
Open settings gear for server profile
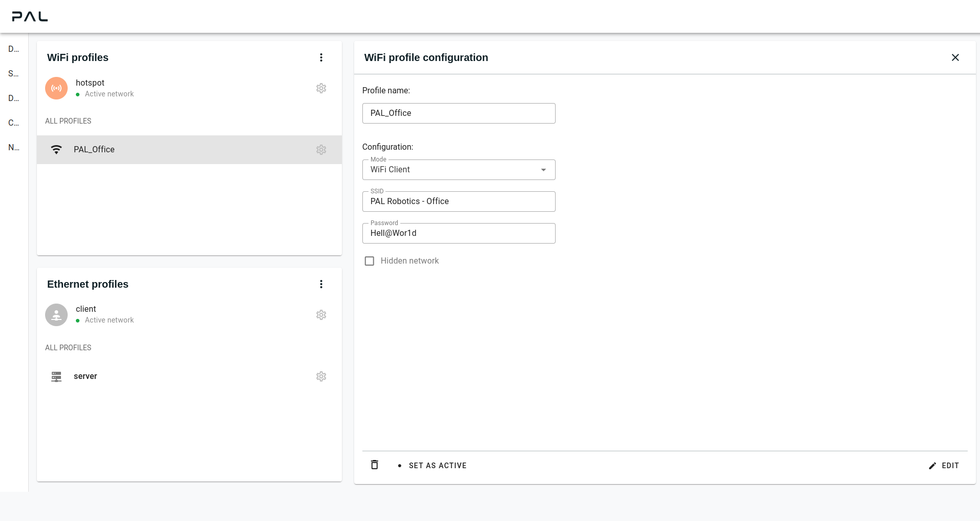[x=321, y=376]
